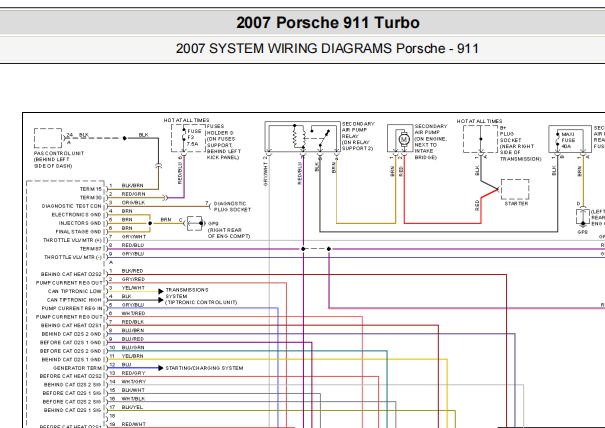
Task: Click the ORG/BLK wire color label
Action: point(133,203)
